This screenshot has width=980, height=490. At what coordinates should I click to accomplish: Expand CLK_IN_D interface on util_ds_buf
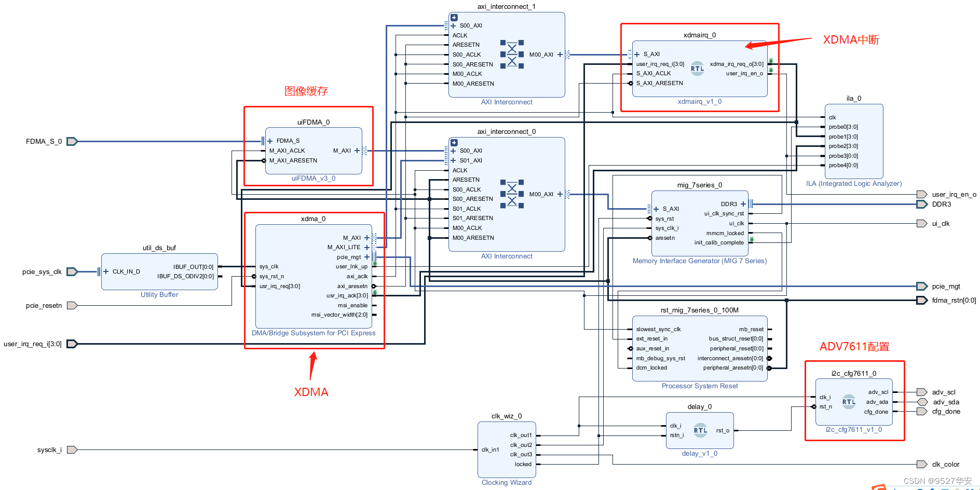[106, 271]
